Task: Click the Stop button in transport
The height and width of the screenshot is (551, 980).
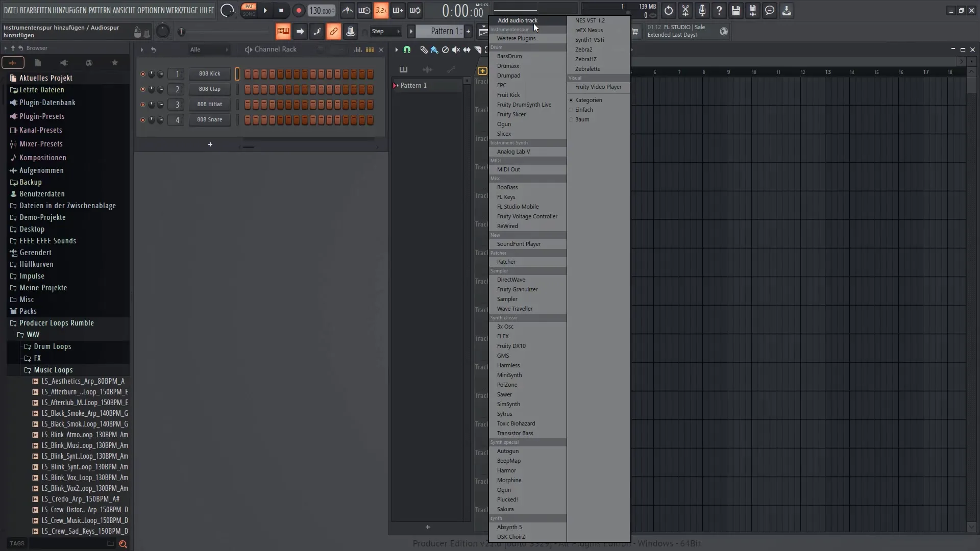Action: [281, 10]
